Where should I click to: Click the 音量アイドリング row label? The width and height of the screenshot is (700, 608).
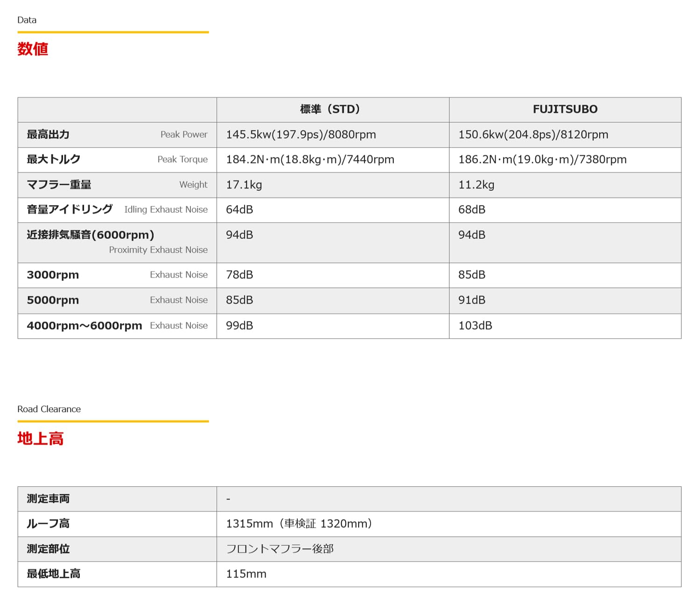click(x=70, y=209)
